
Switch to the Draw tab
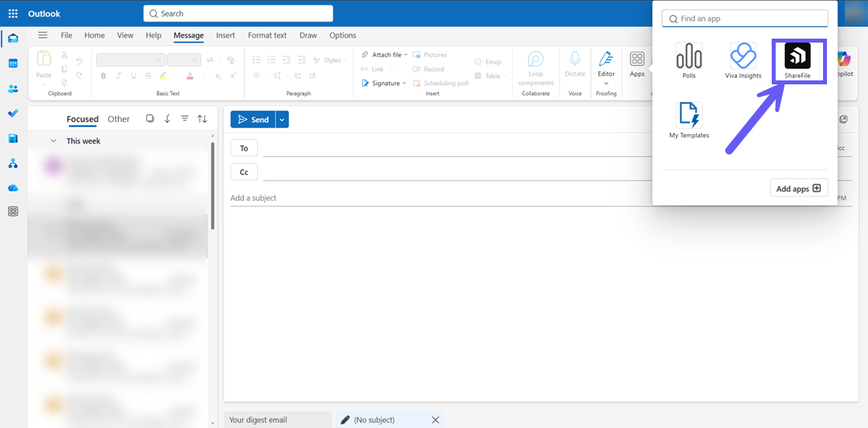309,35
